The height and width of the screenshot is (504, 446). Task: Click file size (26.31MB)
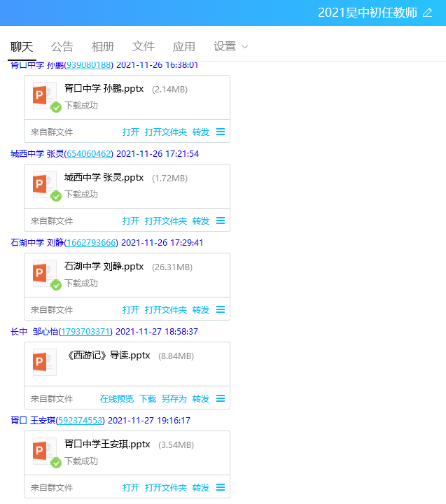point(172,267)
